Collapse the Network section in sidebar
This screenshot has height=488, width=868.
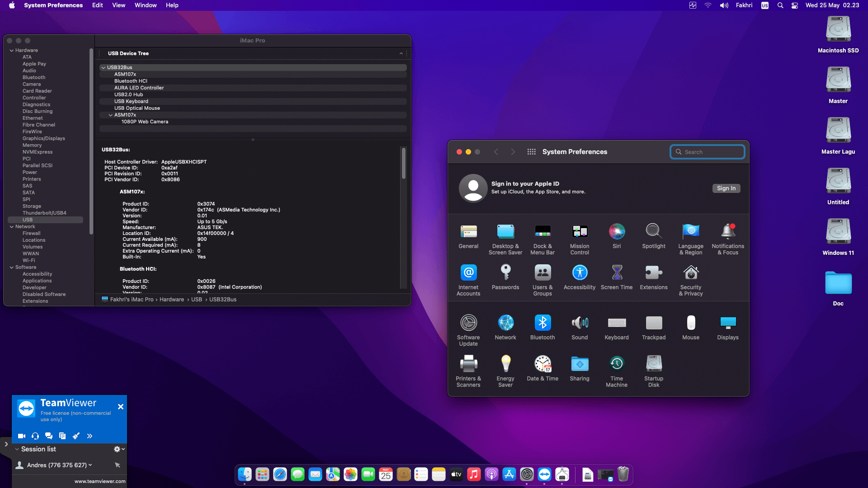(x=11, y=227)
